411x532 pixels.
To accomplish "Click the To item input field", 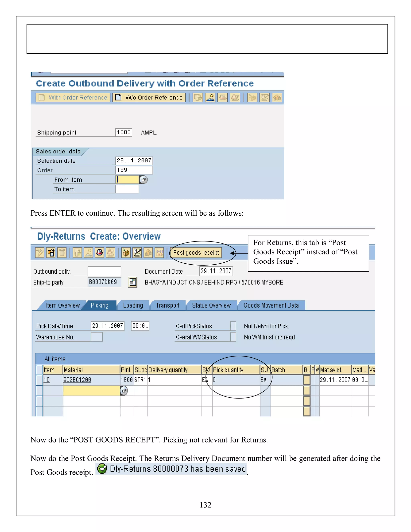I will click(x=127, y=189).
